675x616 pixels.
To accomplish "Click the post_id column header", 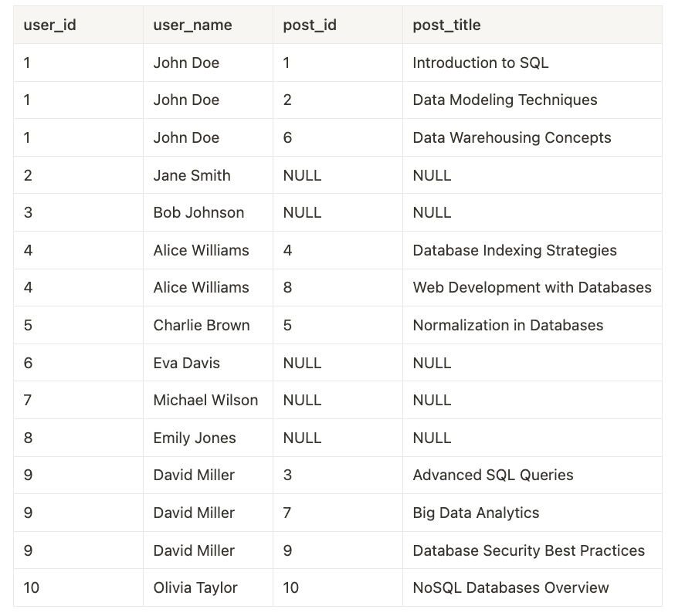I will coord(310,25).
